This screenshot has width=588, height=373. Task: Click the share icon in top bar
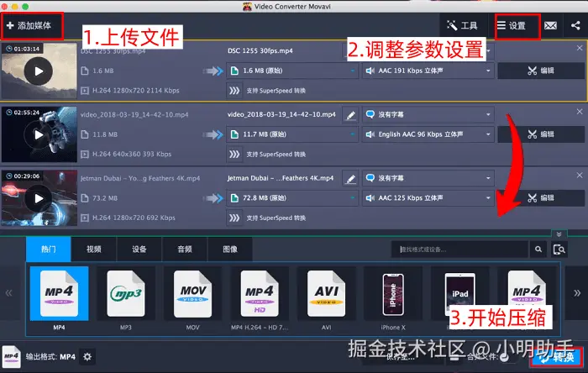click(x=575, y=25)
